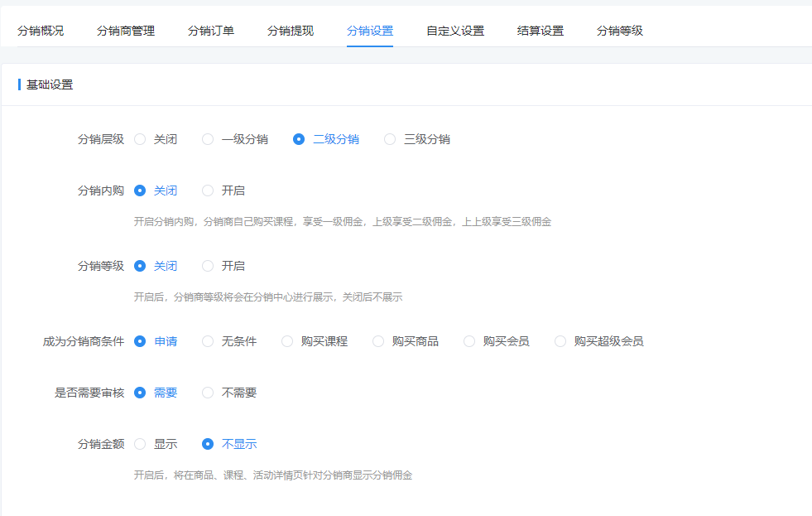The height and width of the screenshot is (516, 812).
Task: Select 不显示 for 分销金额
Action: (229, 444)
